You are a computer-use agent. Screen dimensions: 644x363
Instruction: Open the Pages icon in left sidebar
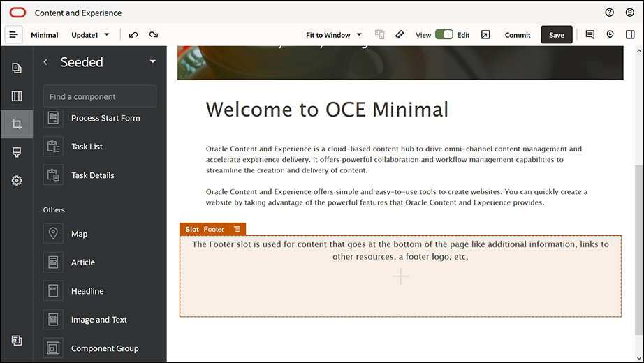pyautogui.click(x=17, y=68)
